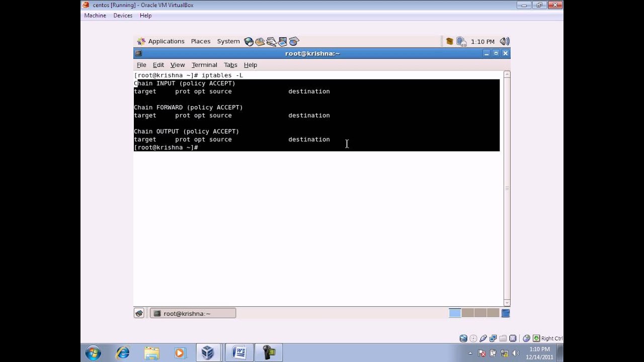Open the GNOME Applications menu
The height and width of the screenshot is (362, 644).
pyautogui.click(x=161, y=41)
